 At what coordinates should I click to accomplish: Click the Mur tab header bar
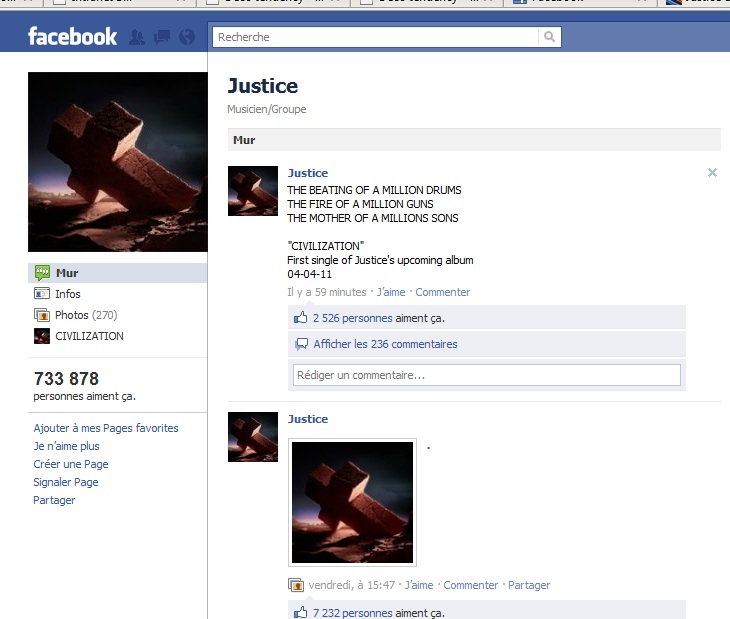(x=474, y=140)
